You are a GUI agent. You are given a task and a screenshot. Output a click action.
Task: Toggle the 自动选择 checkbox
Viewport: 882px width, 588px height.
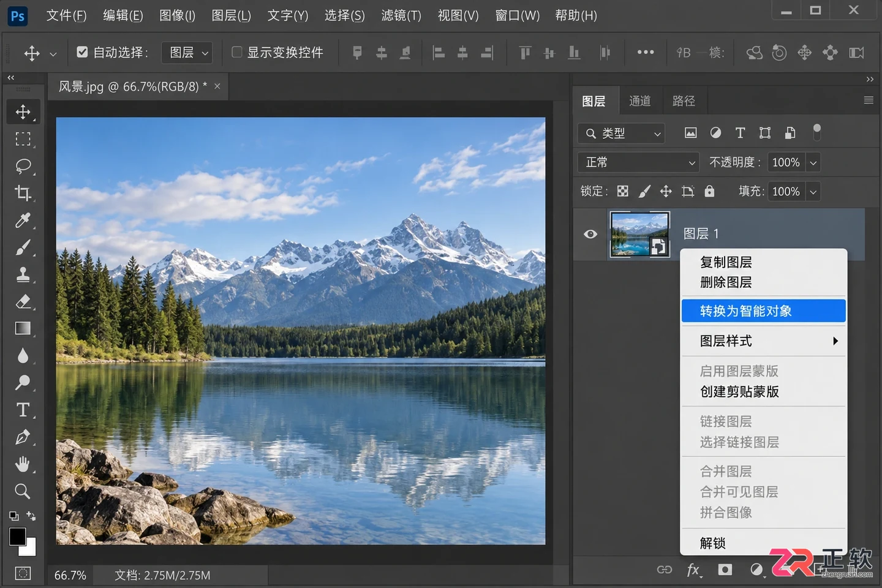(82, 52)
